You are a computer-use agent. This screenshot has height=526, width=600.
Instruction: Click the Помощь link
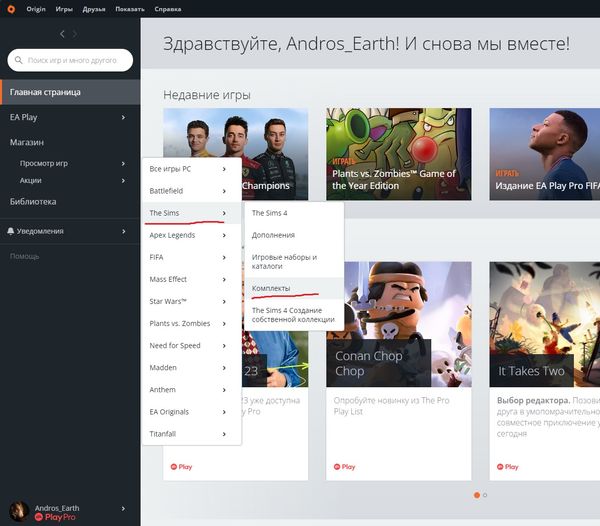(x=24, y=256)
